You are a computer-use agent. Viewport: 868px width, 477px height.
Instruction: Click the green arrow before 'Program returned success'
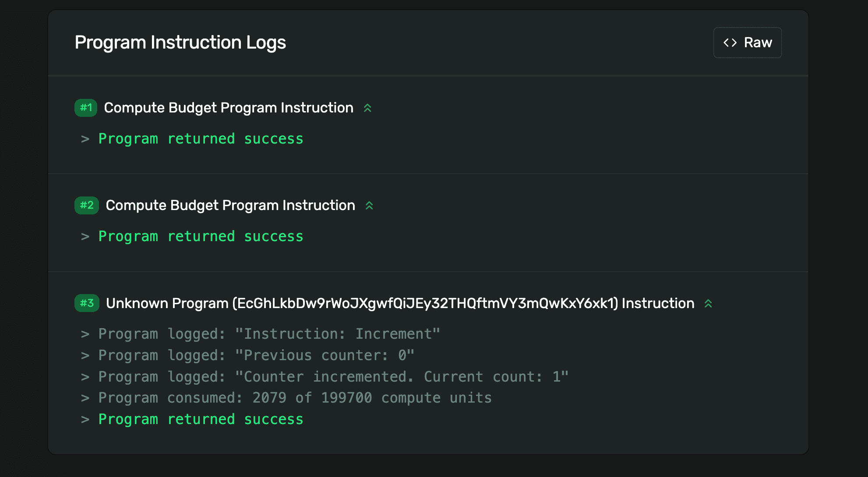tap(85, 139)
